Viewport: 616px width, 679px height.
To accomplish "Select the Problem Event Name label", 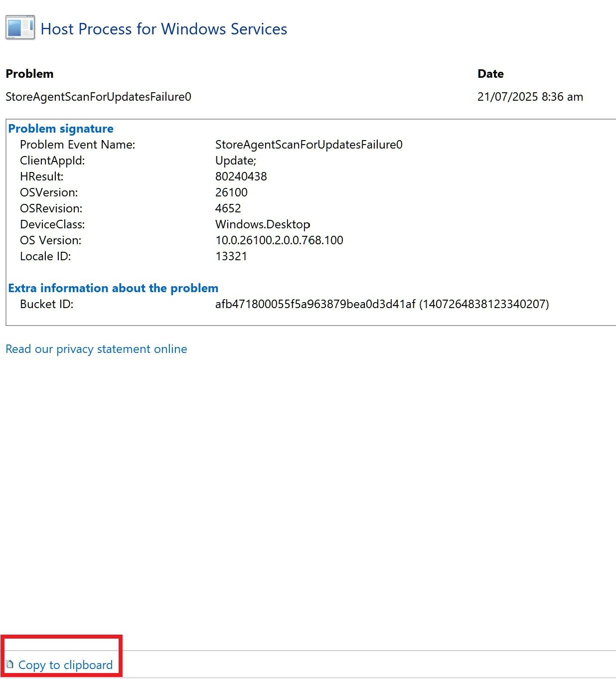I will [78, 145].
